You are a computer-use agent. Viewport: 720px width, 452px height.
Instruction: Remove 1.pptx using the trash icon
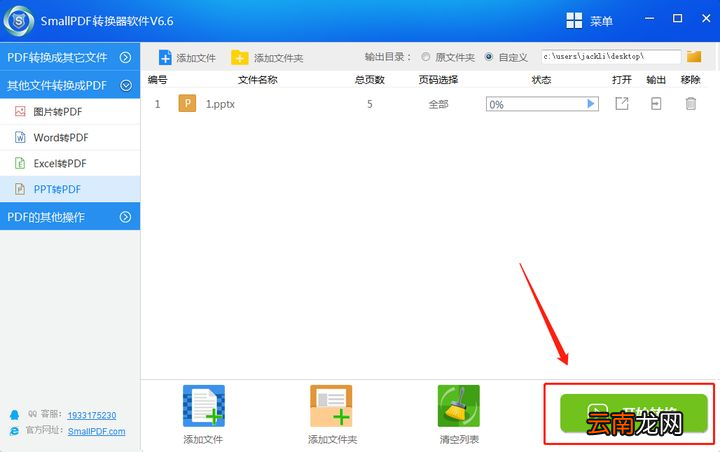pos(690,103)
